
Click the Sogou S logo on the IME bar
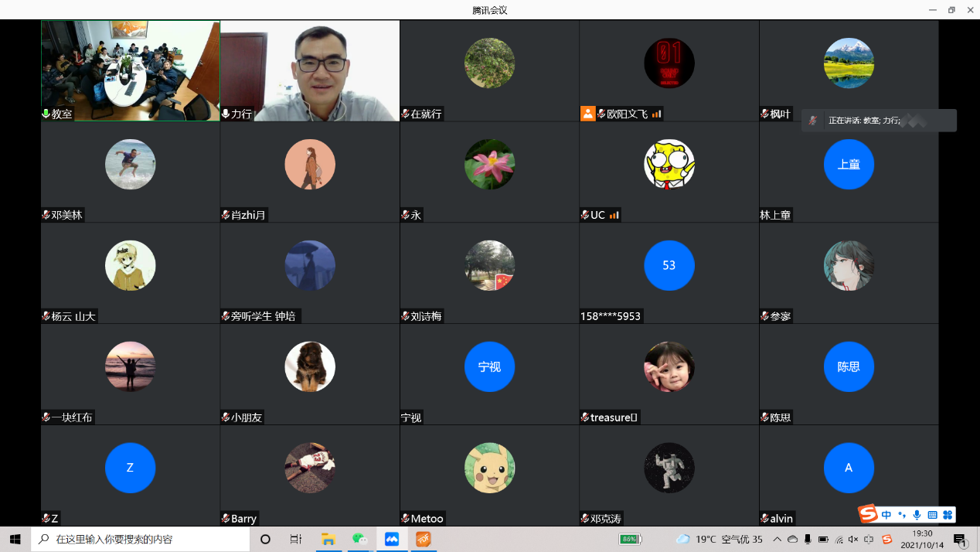pyautogui.click(x=869, y=514)
